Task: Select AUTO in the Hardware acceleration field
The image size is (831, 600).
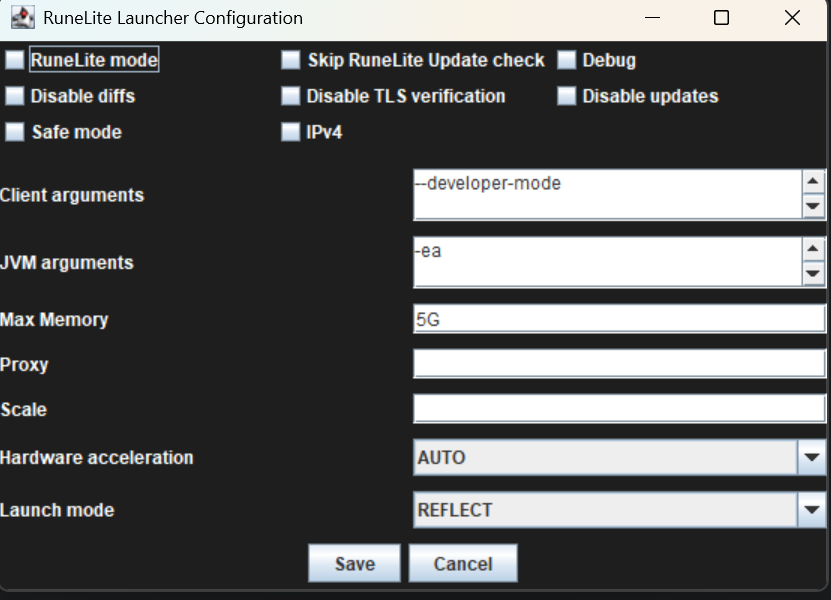Action: tap(600, 457)
